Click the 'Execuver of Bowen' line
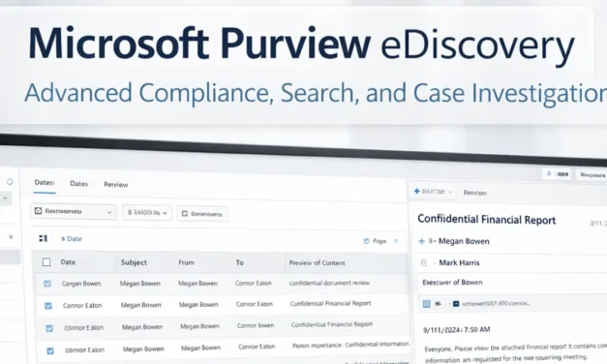This screenshot has width=607, height=364. pyautogui.click(x=452, y=282)
